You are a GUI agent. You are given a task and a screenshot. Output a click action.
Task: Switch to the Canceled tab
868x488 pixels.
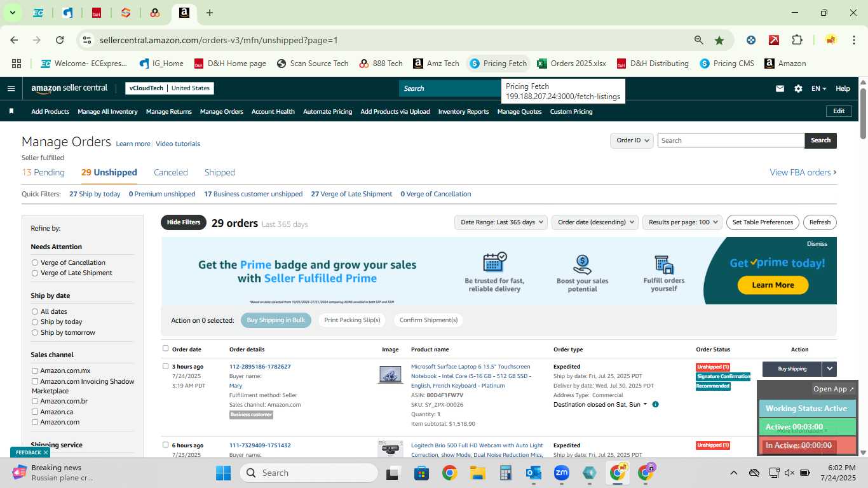tap(171, 172)
